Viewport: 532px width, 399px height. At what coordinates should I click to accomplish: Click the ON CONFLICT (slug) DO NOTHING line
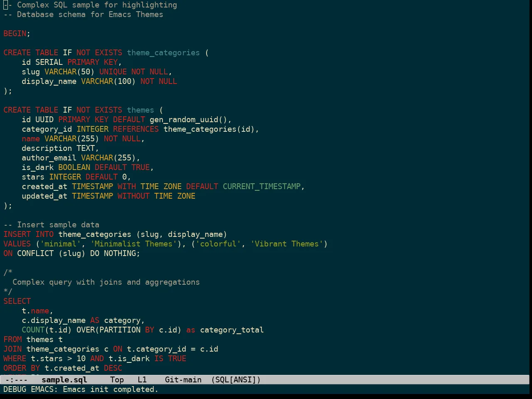(x=72, y=253)
